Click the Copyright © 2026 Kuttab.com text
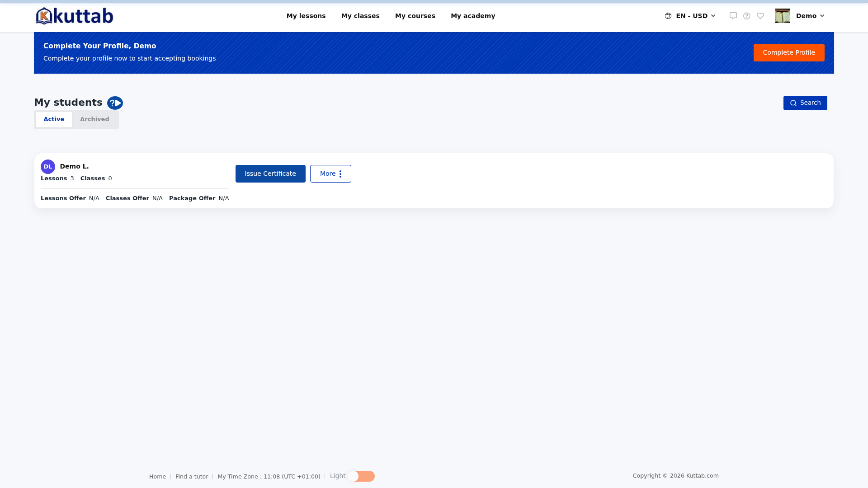This screenshot has width=868, height=488. pyautogui.click(x=676, y=476)
